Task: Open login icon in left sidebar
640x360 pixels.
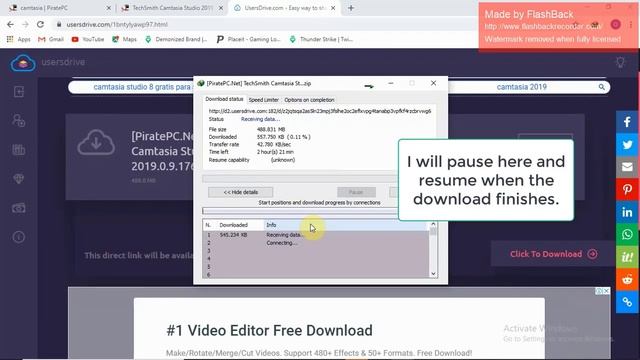Action: (19, 92)
